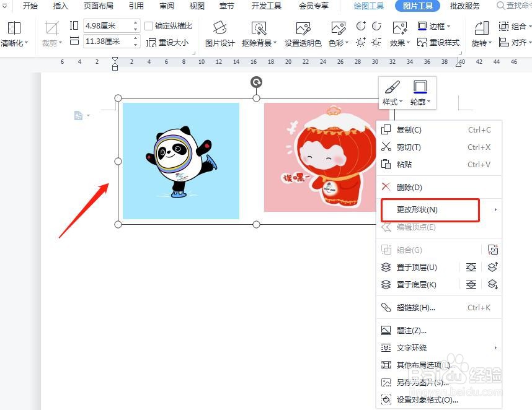The width and height of the screenshot is (532, 410).
Task: Click the 边框 border icon
Action: tap(422, 26)
